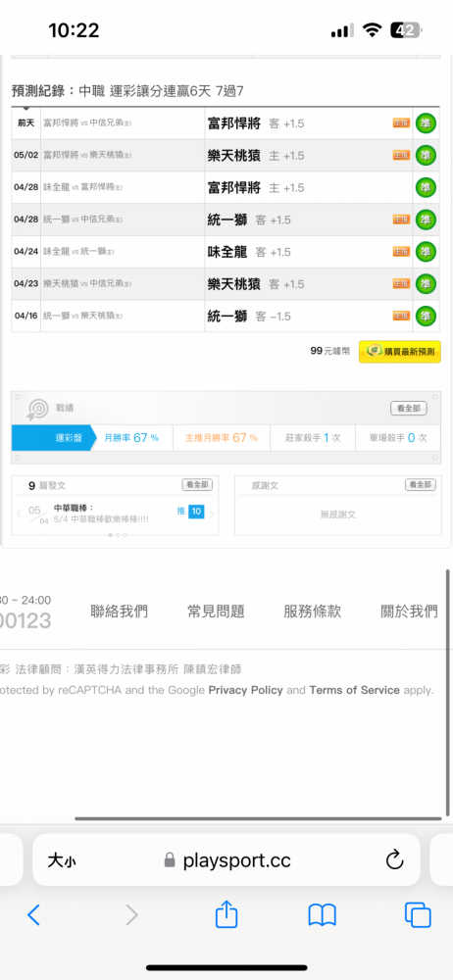
Task: Tap 樂天桃猿 客 +1.5 prediction
Action: (256, 284)
